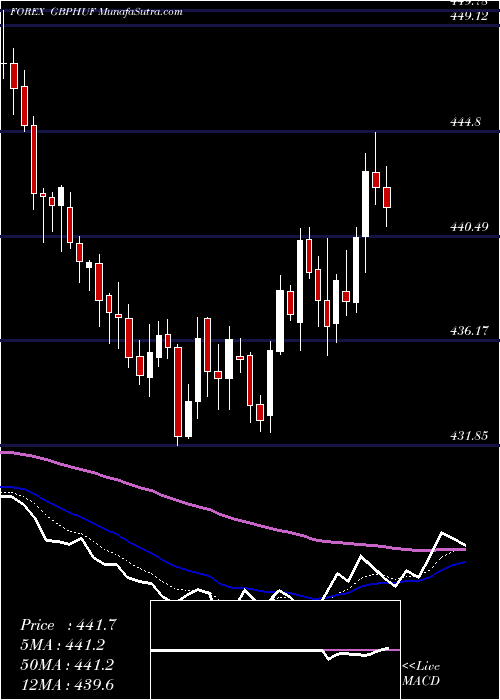This screenshot has height=700, width=500.
Task: Select the 431.85 price level label
Action: click(x=469, y=435)
